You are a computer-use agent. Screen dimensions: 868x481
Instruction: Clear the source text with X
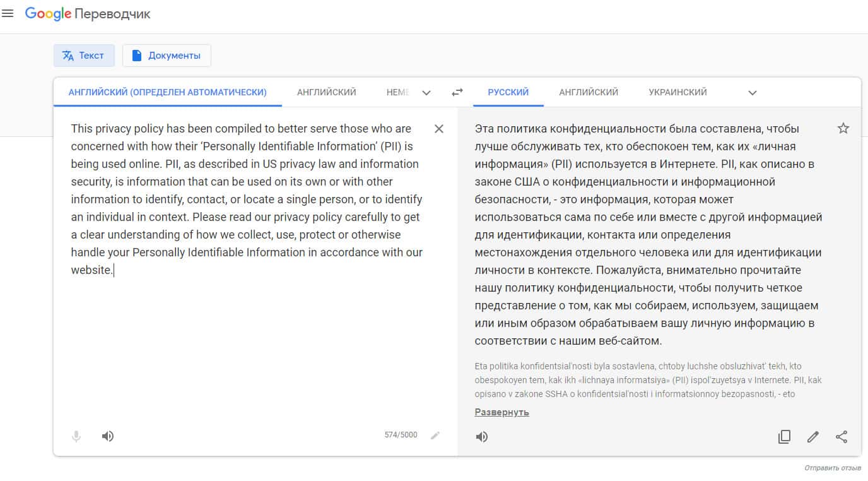439,129
